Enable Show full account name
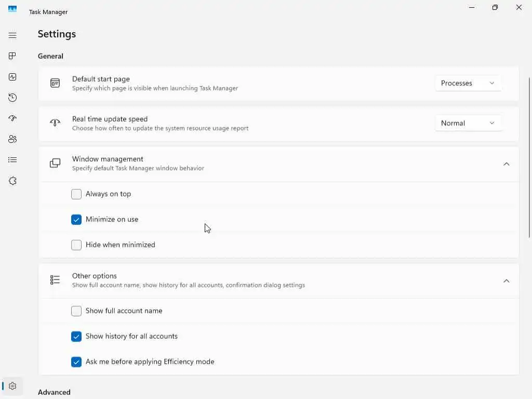The width and height of the screenshot is (532, 399). click(x=76, y=311)
